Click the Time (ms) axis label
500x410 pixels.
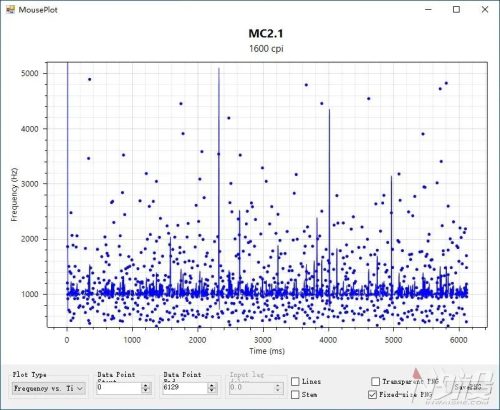[267, 351]
